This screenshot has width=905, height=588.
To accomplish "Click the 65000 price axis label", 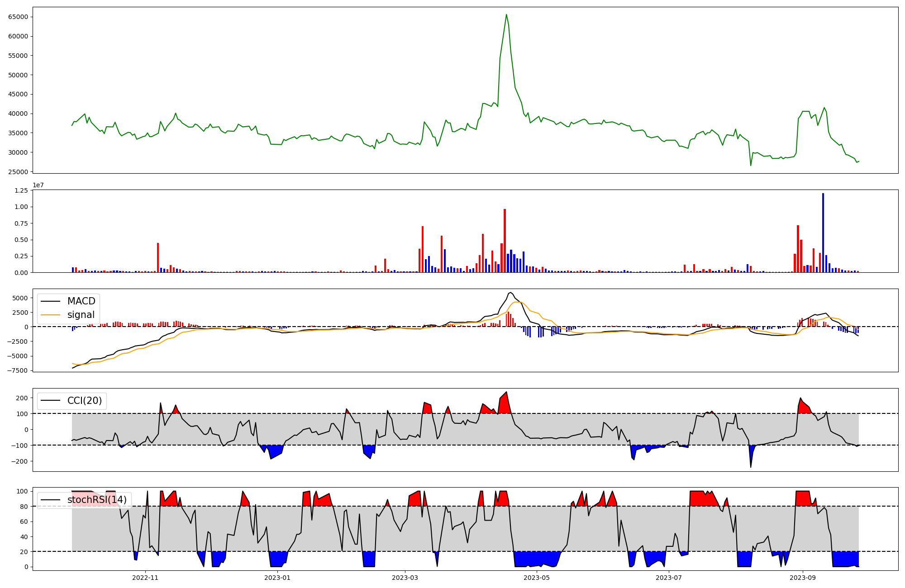I will [19, 17].
